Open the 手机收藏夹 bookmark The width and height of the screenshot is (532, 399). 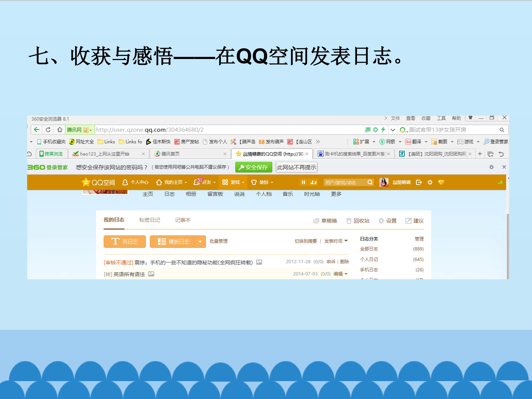tap(51, 142)
